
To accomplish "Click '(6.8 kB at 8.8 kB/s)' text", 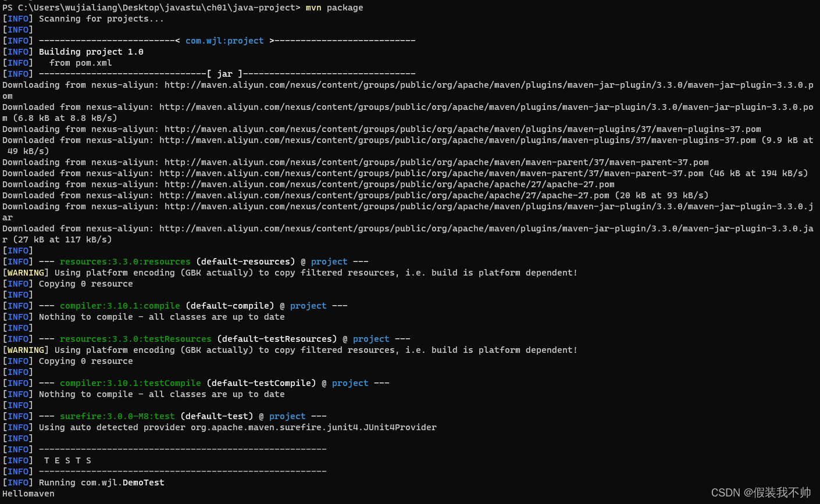I will coord(65,118).
